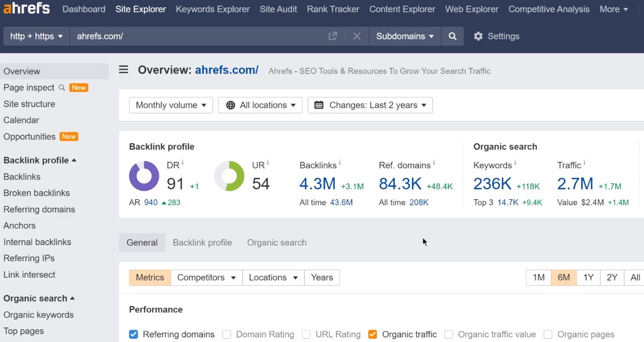The height and width of the screenshot is (342, 644).
Task: Open the Competitors dropdown
Action: click(206, 278)
